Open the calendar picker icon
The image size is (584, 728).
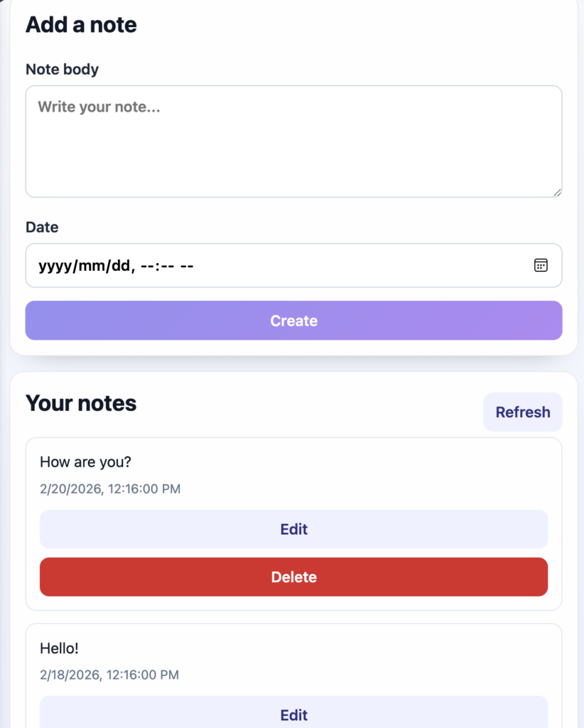coord(541,265)
